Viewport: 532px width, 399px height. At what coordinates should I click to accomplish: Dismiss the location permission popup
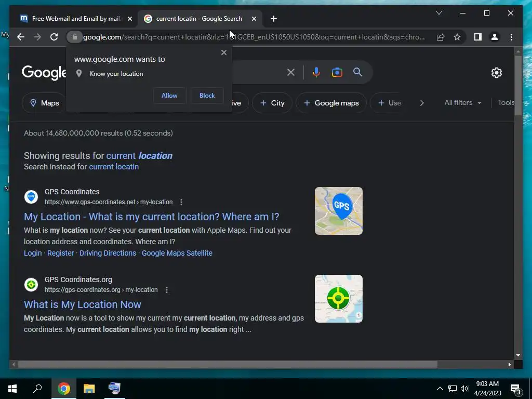(223, 52)
